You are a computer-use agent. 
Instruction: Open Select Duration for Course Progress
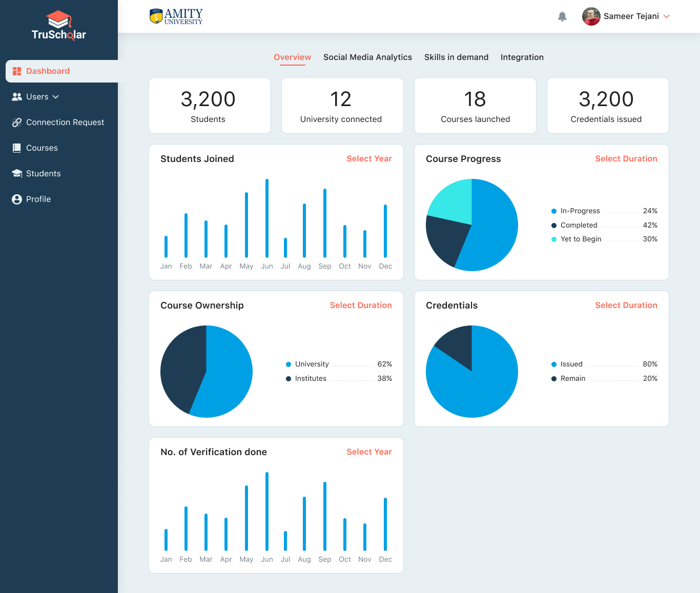tap(626, 159)
